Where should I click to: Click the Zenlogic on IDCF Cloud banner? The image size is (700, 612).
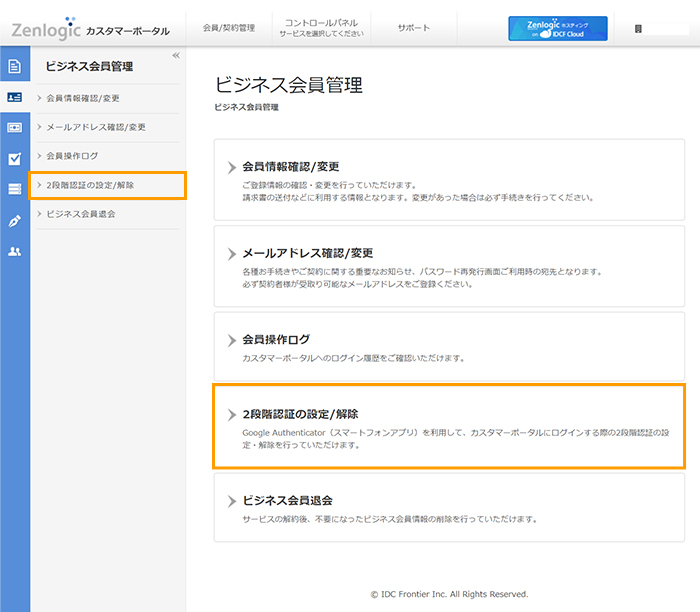coord(557,29)
